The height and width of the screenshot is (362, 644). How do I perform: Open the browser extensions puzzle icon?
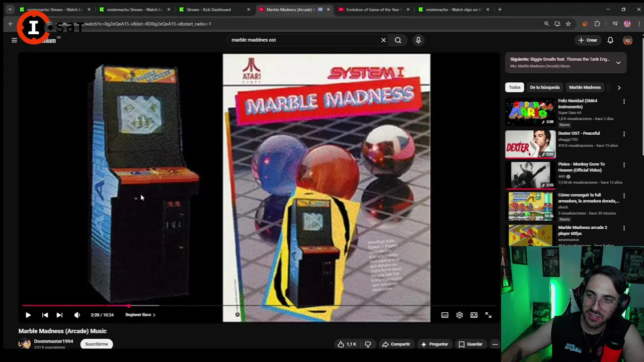[x=597, y=24]
